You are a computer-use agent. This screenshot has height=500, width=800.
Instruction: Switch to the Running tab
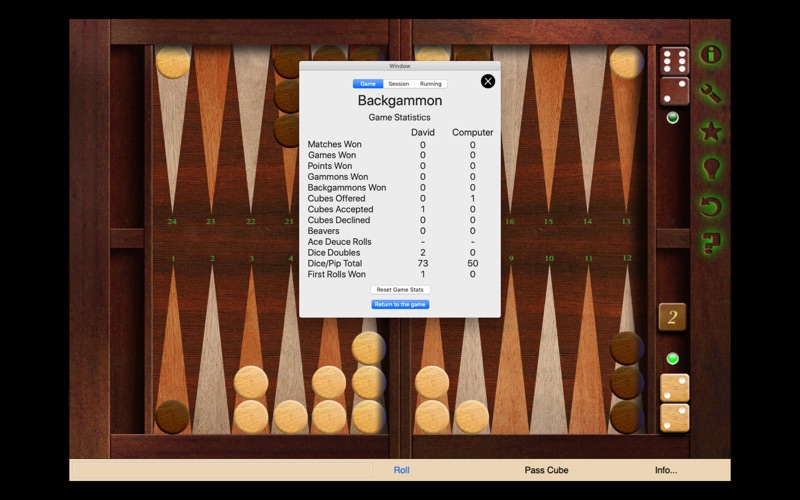431,84
